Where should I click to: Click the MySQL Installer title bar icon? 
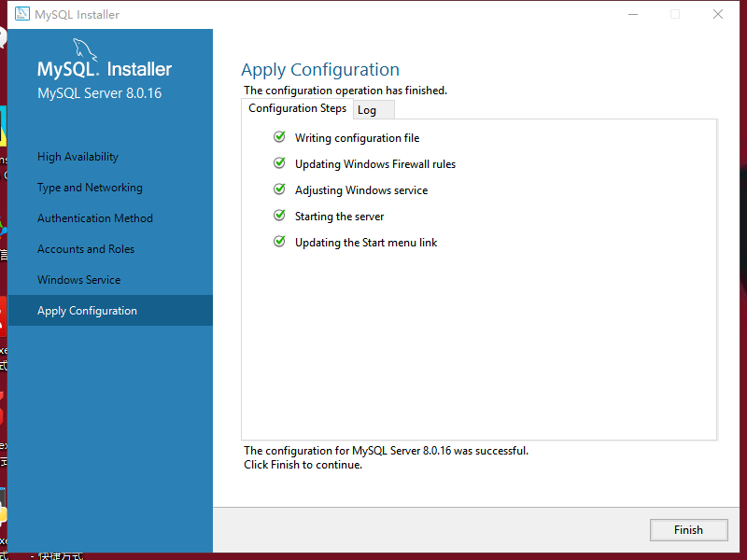(21, 14)
